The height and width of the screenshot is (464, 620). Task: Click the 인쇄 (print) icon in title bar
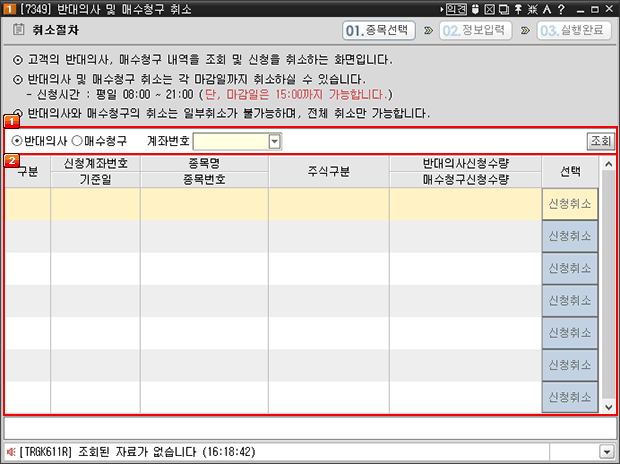pyautogui.click(x=456, y=9)
